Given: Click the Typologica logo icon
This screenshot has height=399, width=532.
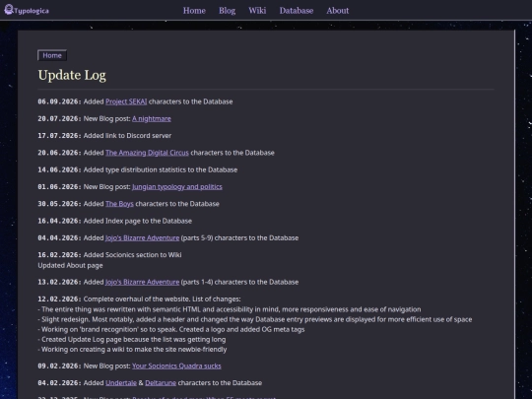Looking at the screenshot, I should (x=9, y=10).
